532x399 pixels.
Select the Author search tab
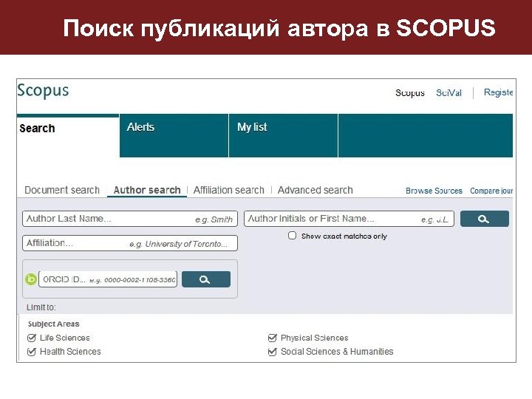pos(147,190)
